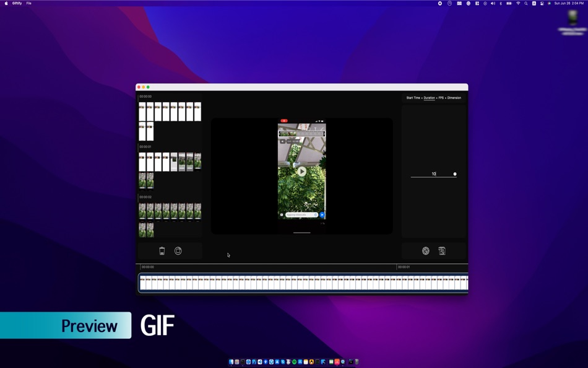
Task: Select the Duration tab
Action: coord(430,98)
